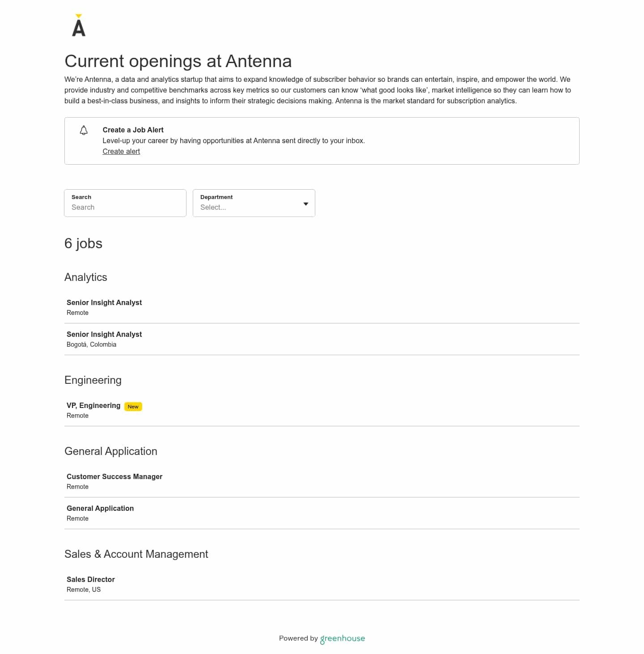644x654 pixels.
Task: Click the Create a Job Alert title
Action: (x=133, y=130)
